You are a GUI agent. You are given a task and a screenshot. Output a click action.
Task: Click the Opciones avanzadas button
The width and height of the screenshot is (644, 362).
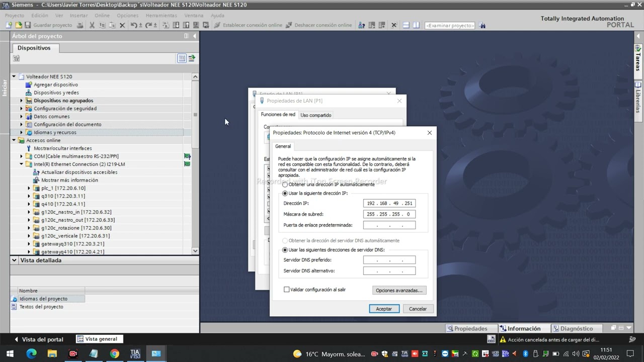(x=399, y=290)
